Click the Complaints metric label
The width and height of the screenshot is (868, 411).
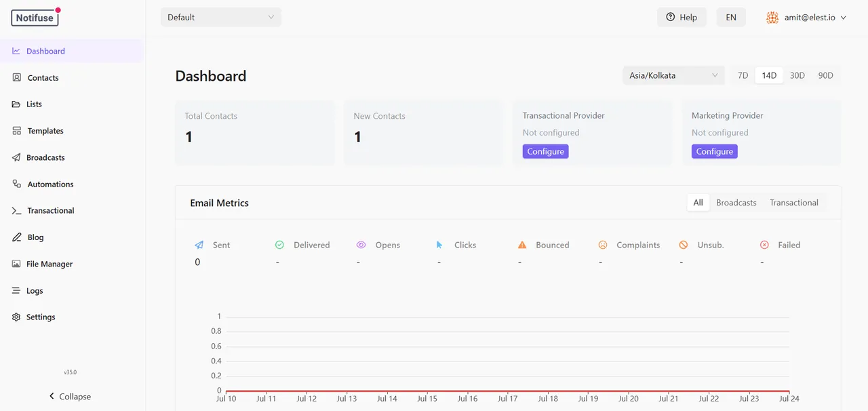(x=638, y=245)
